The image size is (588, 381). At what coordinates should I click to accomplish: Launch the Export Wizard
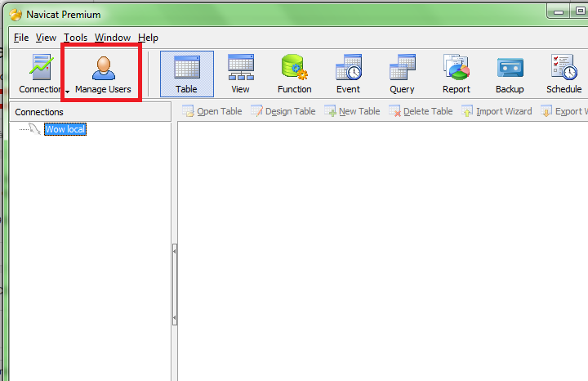click(564, 111)
